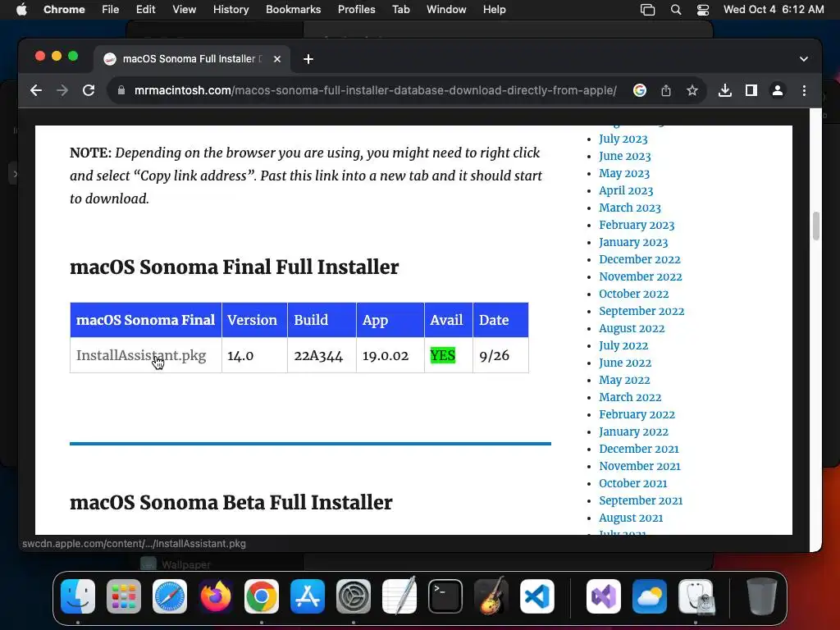Open Stage Manager icon in menu bar

click(x=648, y=10)
